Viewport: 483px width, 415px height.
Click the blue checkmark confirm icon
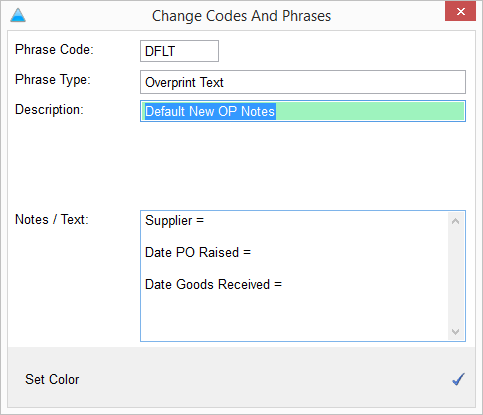pyautogui.click(x=458, y=379)
